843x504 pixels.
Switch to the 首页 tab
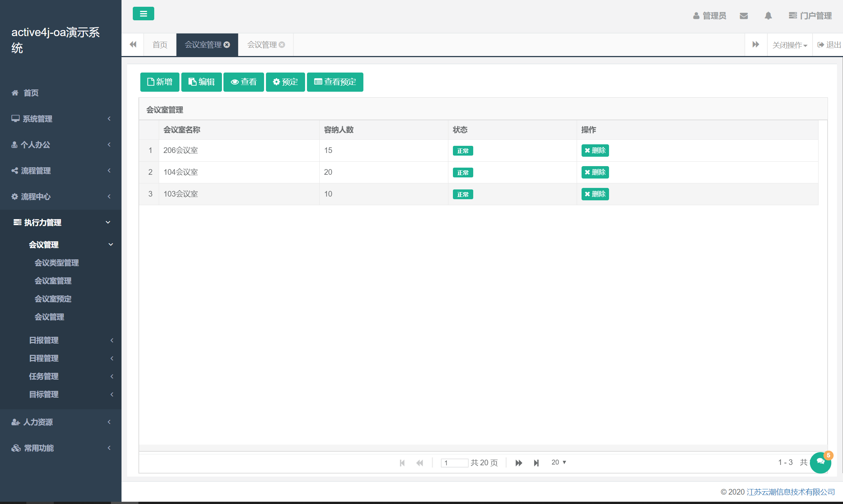[x=160, y=45]
